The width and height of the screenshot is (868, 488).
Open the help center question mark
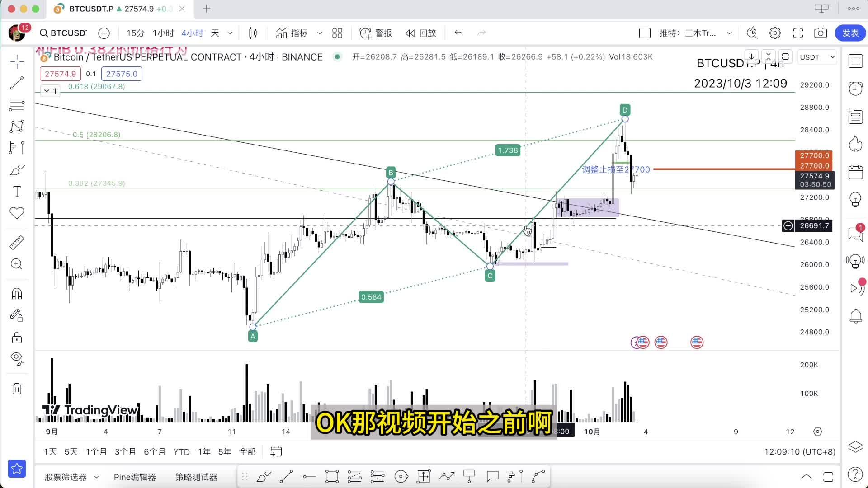[x=855, y=474]
